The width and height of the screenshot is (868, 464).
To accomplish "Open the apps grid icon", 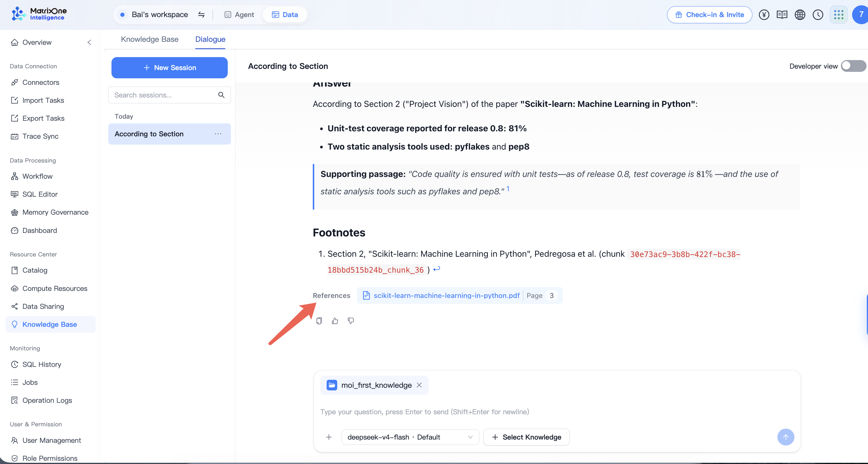I will [x=838, y=14].
